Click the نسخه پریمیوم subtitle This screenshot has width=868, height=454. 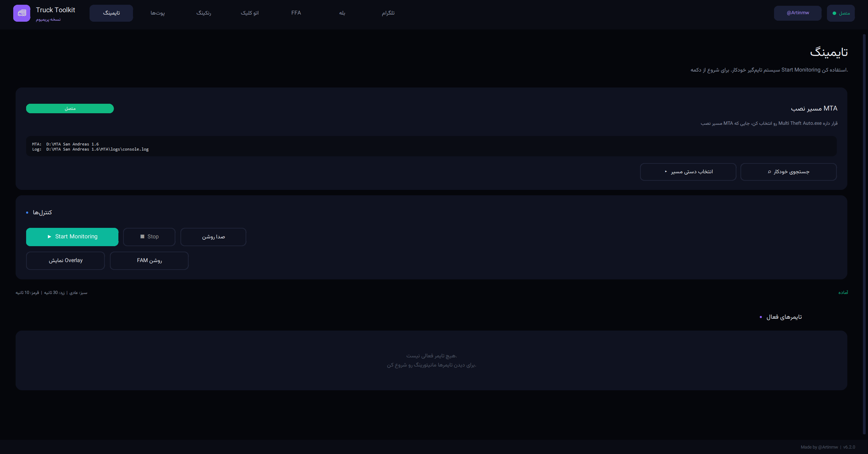click(x=48, y=20)
